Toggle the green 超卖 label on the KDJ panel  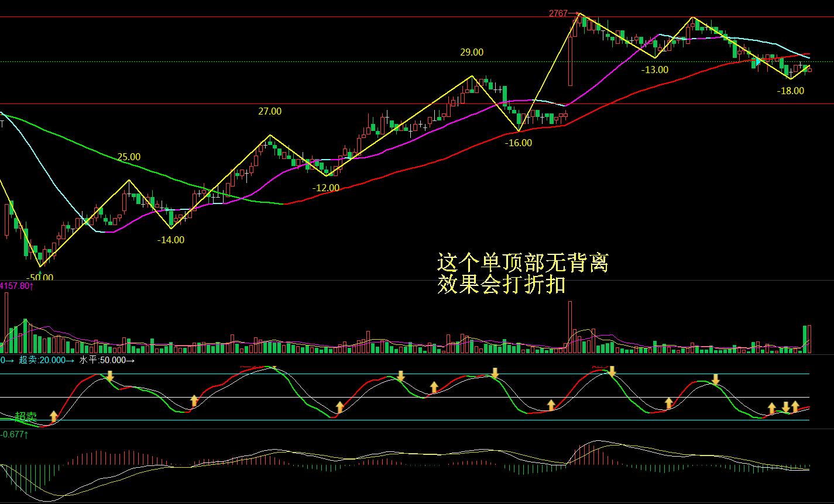point(26,416)
